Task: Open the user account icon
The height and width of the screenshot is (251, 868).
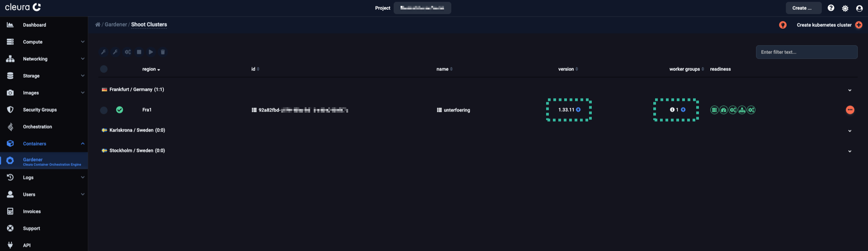Action: tap(859, 8)
